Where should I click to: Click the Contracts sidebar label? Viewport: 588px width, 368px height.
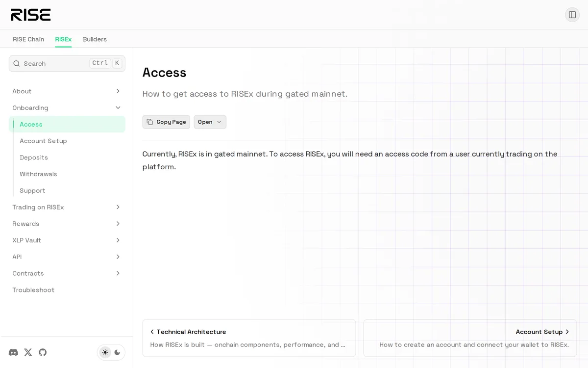click(x=28, y=273)
